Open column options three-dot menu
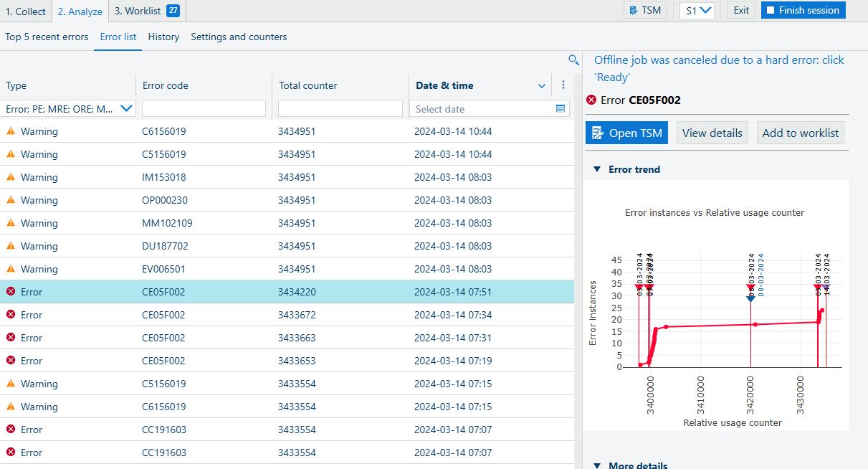The image size is (868, 469). 563,85
